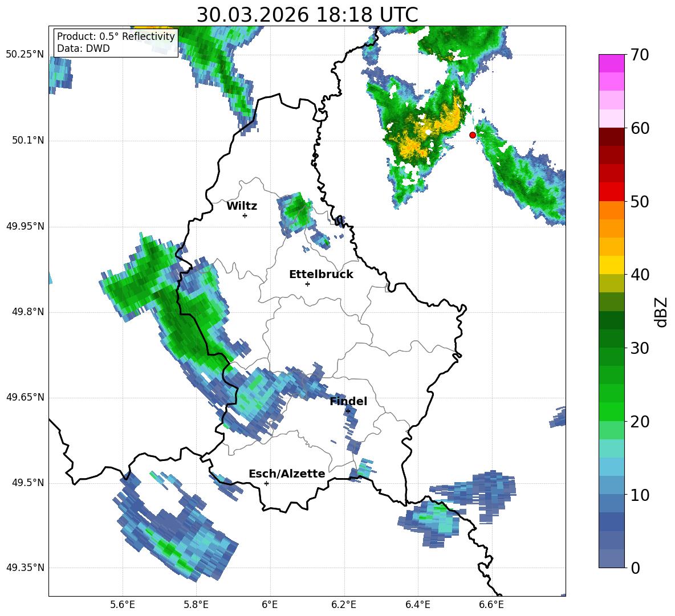Click the bright red colorbar swatch near 50
This screenshot has height=616, width=675.
(x=611, y=192)
